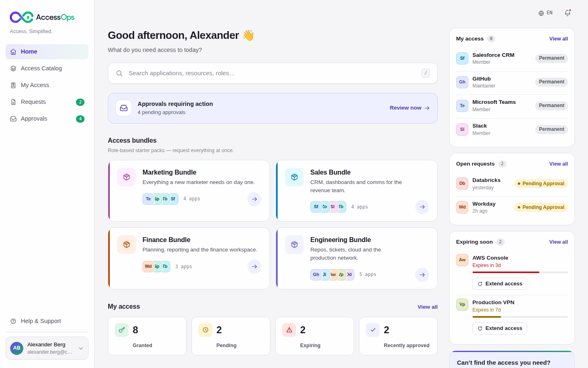This screenshot has width=588, height=368.
Task: Click the Approvals count badge 4
Action: click(x=80, y=119)
